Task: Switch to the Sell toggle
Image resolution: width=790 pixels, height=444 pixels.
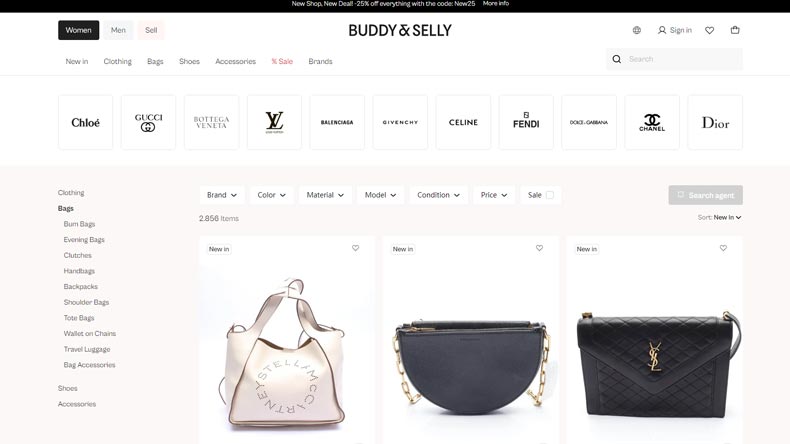Action: point(151,30)
